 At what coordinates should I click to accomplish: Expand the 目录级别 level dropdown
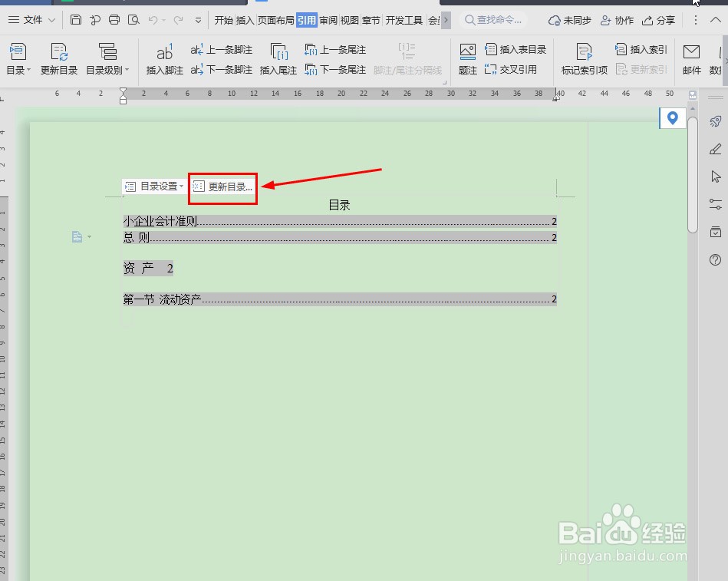[107, 69]
